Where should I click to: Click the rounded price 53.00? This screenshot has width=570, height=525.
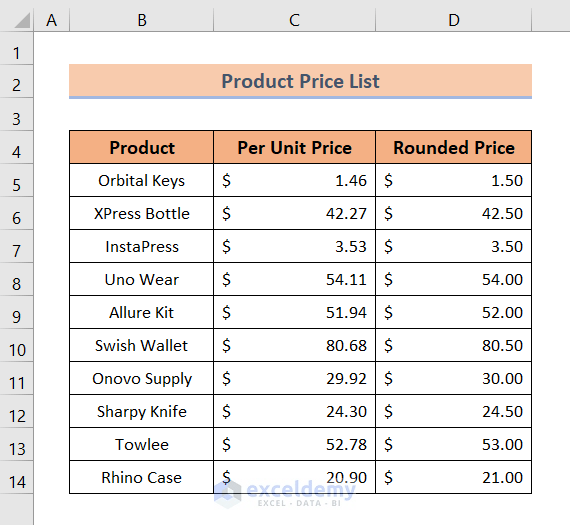pyautogui.click(x=453, y=444)
